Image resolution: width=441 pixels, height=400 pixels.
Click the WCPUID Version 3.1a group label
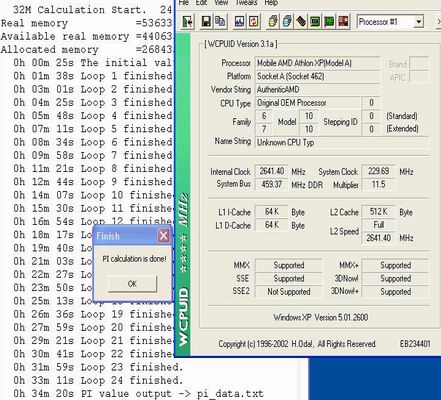[241, 44]
